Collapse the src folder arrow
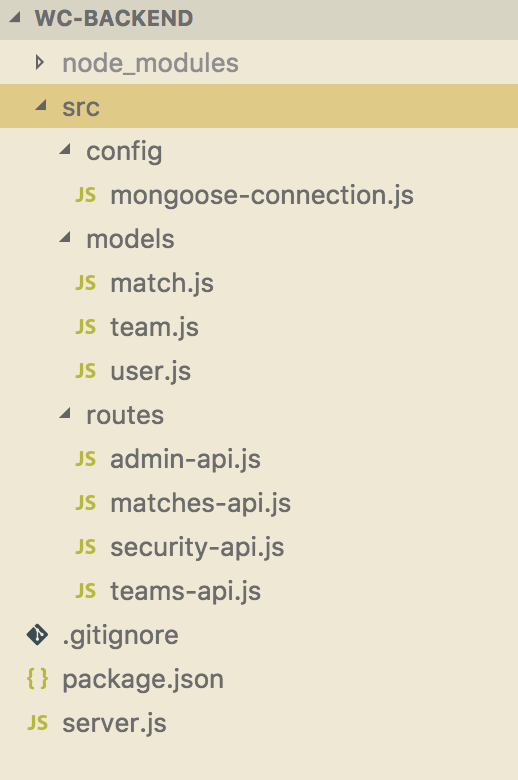This screenshot has height=780, width=518. [41, 105]
